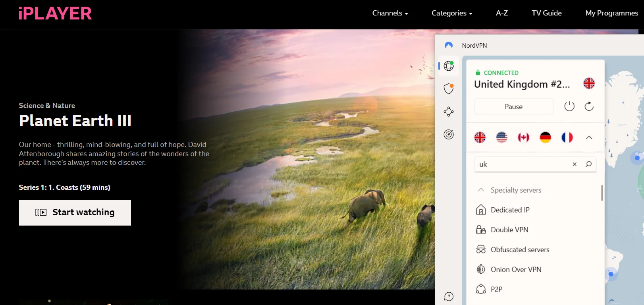Toggle the VPN power disconnect button

pyautogui.click(x=569, y=106)
